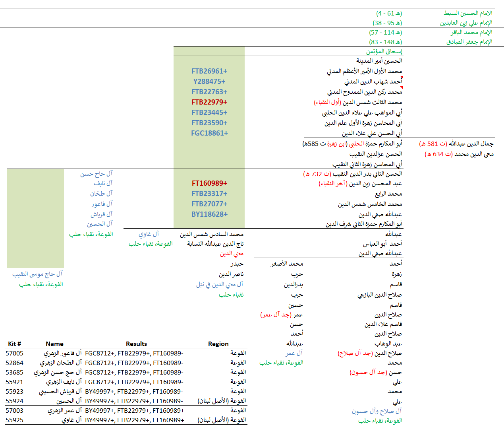
Task: Click the 'Results' column header
Action: [x=136, y=344]
